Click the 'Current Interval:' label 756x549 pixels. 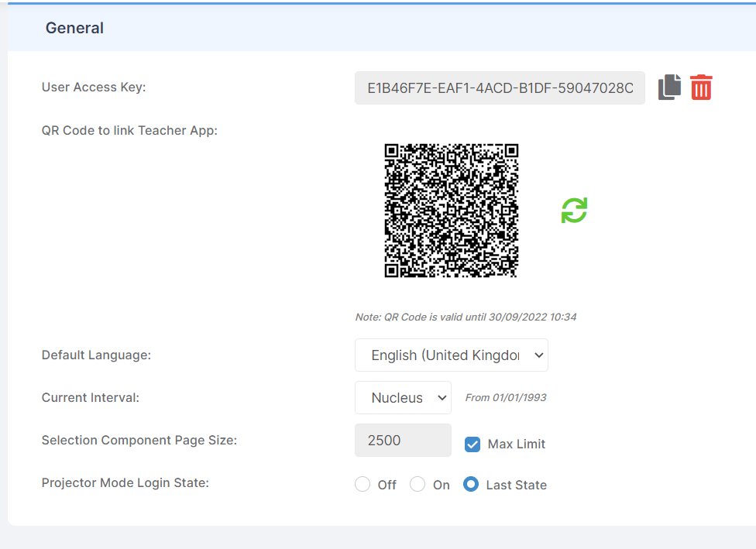pyautogui.click(x=90, y=398)
